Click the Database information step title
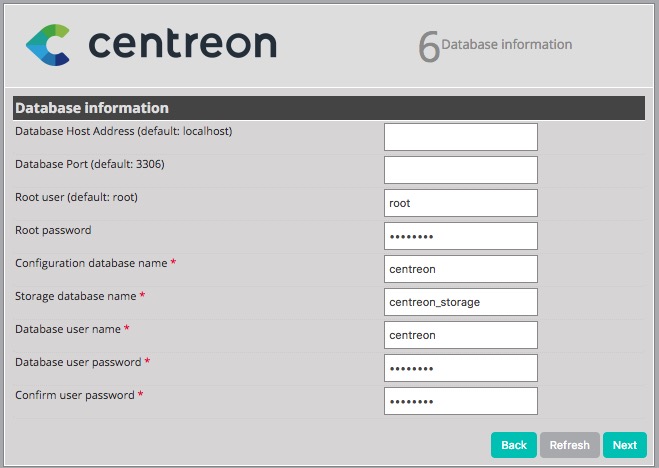This screenshot has width=659, height=468. 507,44
